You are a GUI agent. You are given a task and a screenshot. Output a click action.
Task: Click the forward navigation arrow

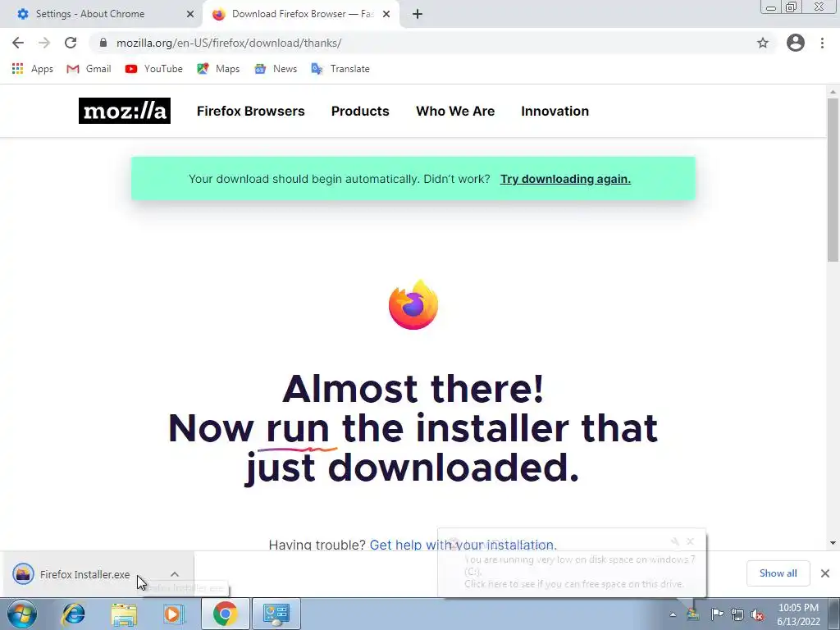pyautogui.click(x=44, y=43)
